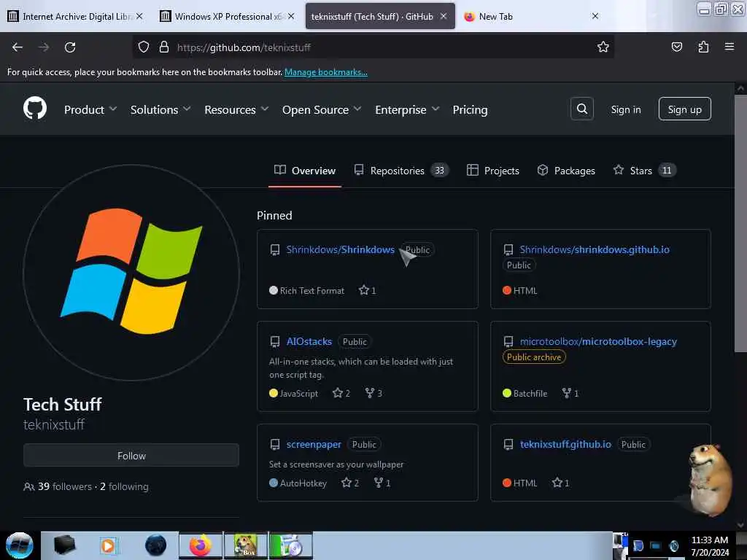Open the disc installer taskbar icon
This screenshot has height=560, width=747.
point(290,545)
